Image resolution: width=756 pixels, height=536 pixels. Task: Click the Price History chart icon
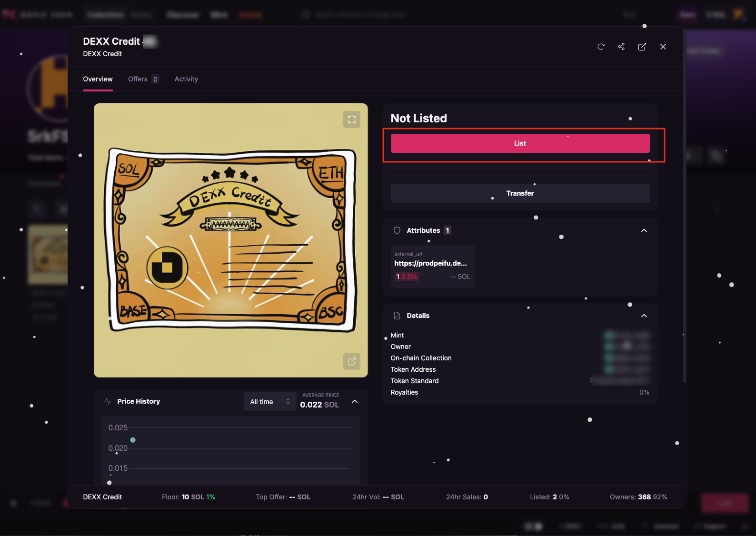click(108, 401)
